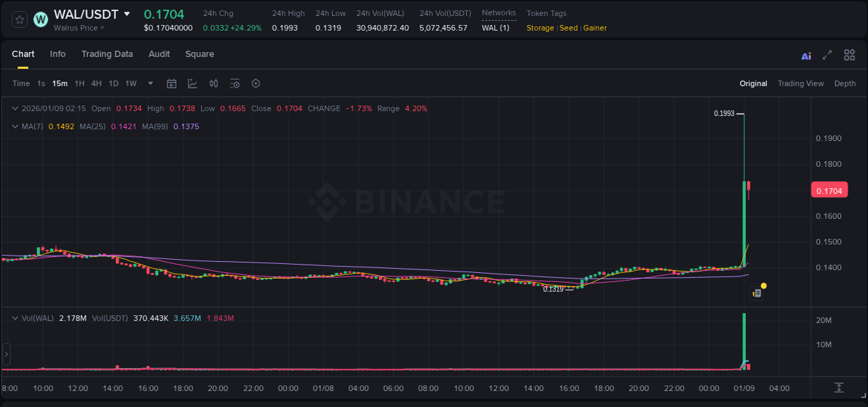Open the chart indicators tool

191,83
